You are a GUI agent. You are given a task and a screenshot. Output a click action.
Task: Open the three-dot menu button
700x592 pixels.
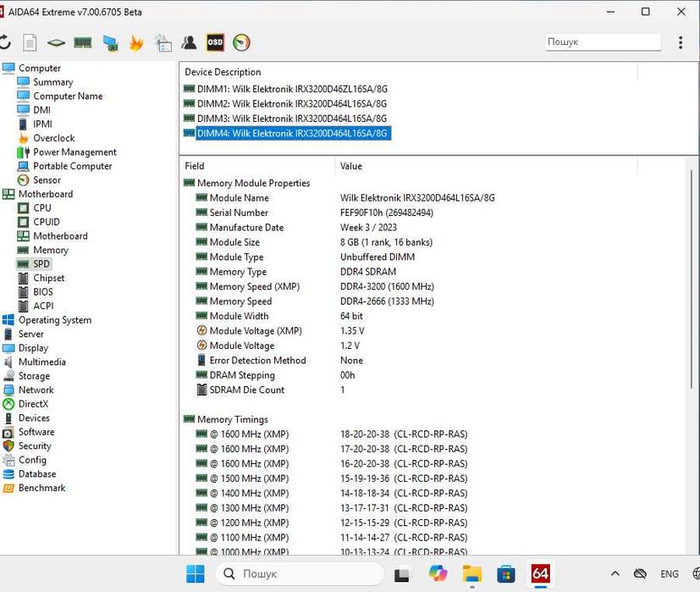tap(681, 42)
